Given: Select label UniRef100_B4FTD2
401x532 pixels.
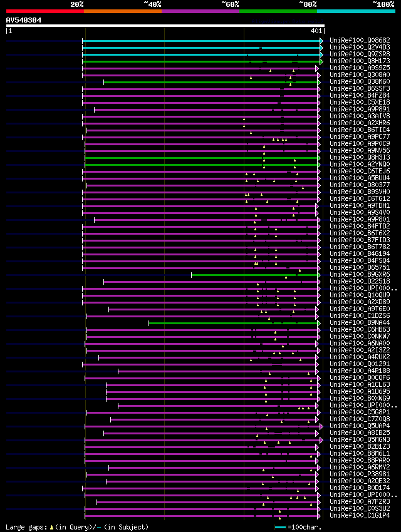Looking at the screenshot, I should (x=360, y=226).
